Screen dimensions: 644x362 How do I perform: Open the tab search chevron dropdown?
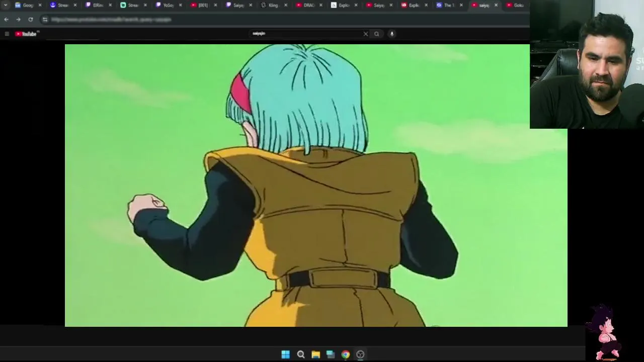6,5
